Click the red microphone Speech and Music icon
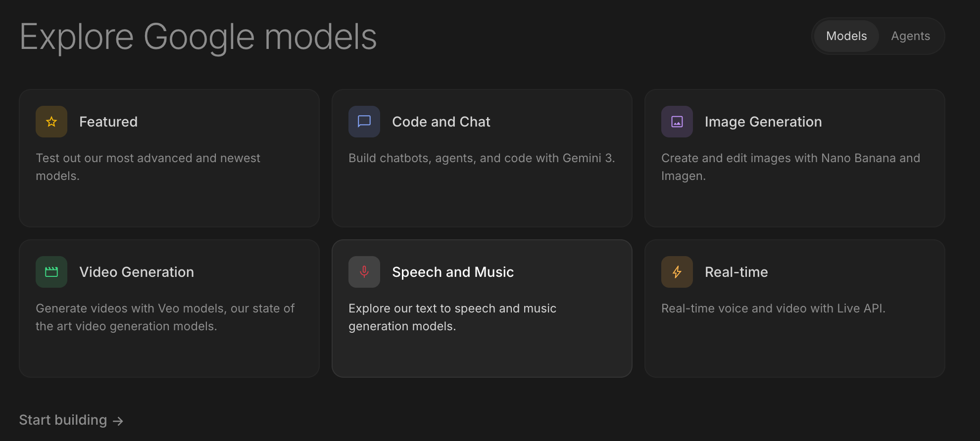 [364, 272]
